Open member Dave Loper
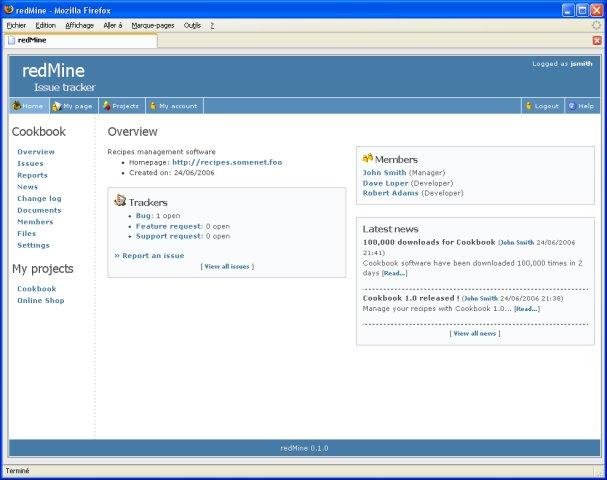Screen dimensions: 607x480 (386, 183)
